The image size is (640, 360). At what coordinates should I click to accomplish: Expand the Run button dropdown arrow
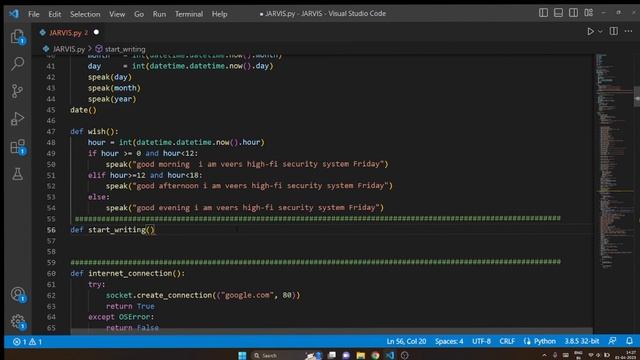point(600,31)
